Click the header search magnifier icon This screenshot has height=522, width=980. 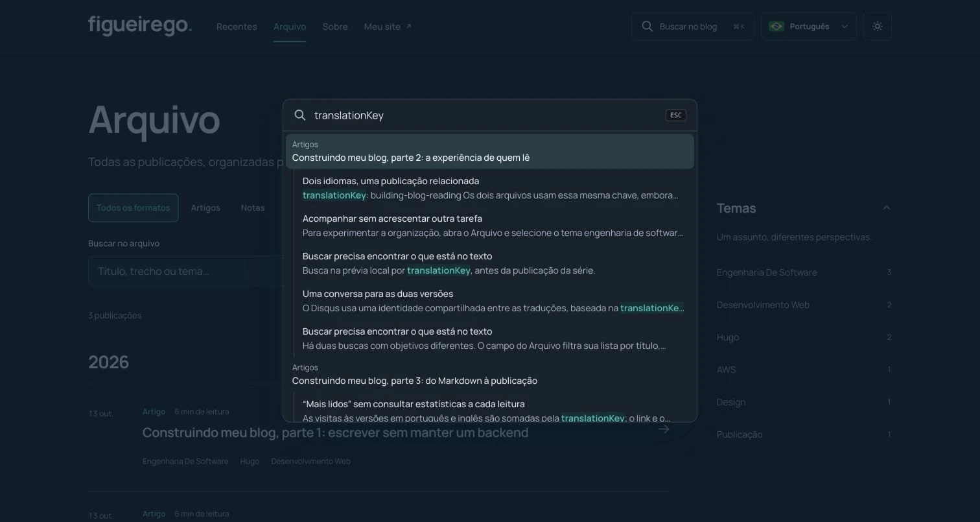[x=647, y=27]
